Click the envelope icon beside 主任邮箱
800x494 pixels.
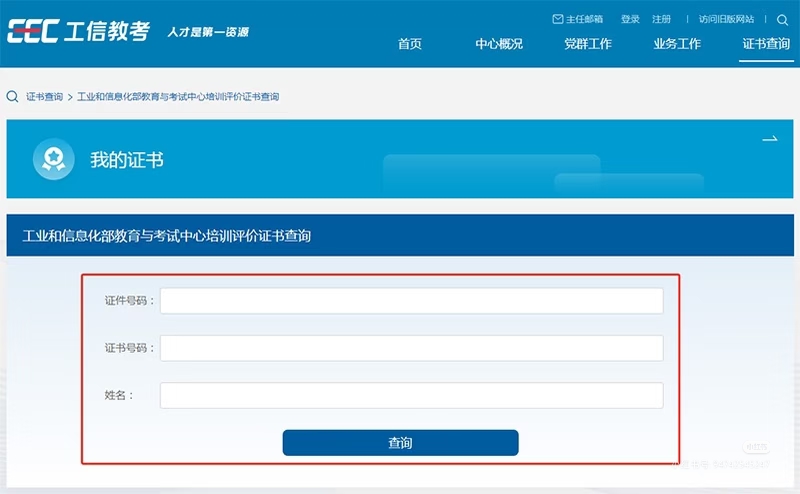pyautogui.click(x=558, y=19)
